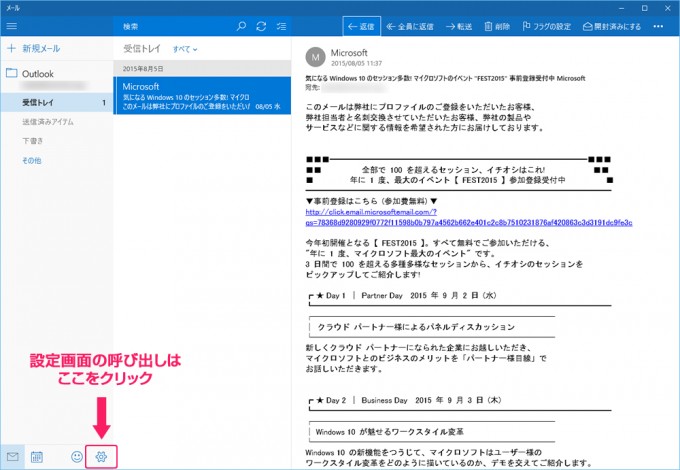Click the unread count 1 badge
Viewport: 680px width, 470px height.
click(104, 103)
